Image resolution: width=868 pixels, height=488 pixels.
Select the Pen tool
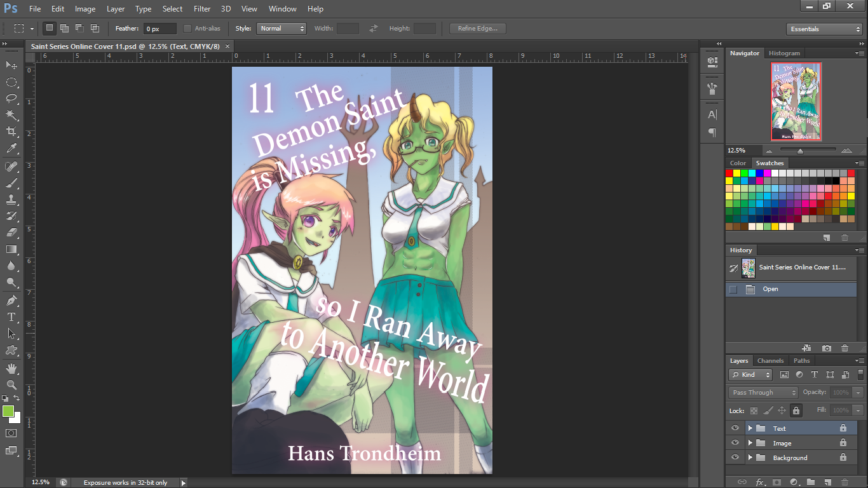pos(11,300)
